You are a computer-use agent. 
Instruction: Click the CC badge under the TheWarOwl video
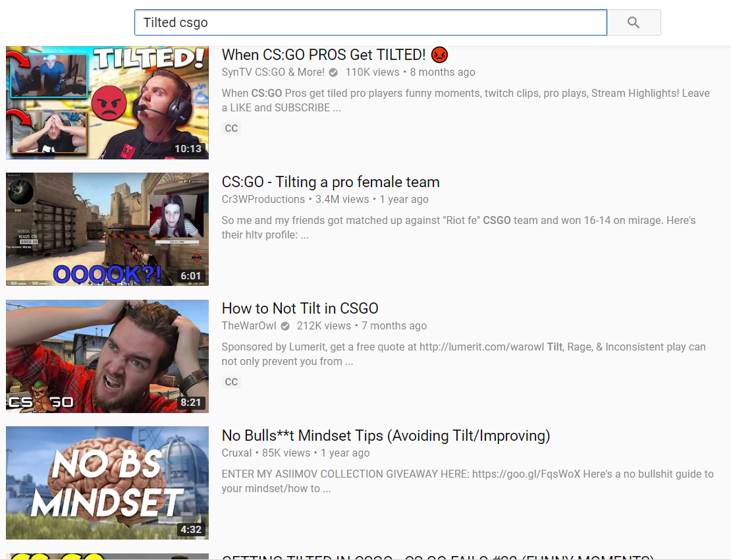[231, 382]
